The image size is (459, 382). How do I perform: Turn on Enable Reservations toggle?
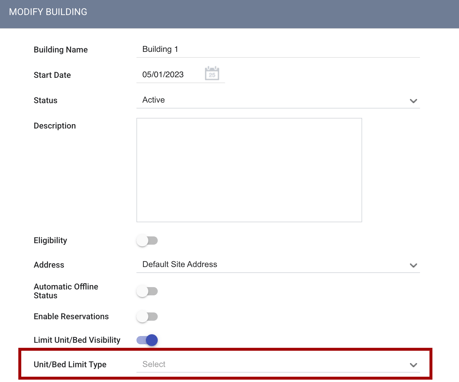pyautogui.click(x=147, y=316)
